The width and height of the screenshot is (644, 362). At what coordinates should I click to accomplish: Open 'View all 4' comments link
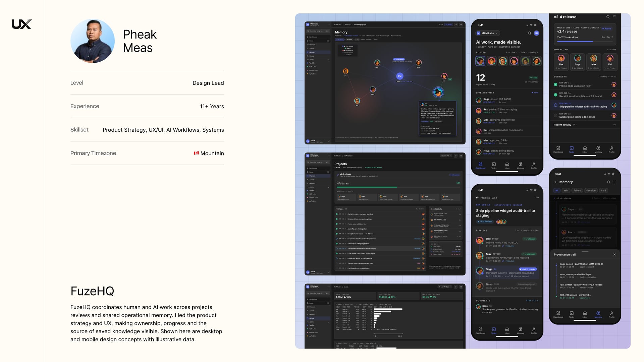click(x=532, y=301)
